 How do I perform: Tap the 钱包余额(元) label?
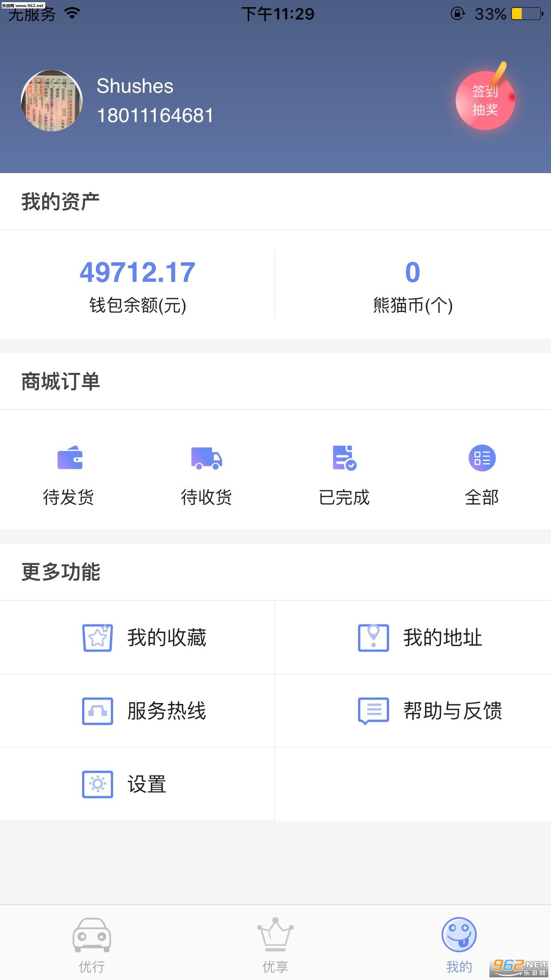[138, 305]
